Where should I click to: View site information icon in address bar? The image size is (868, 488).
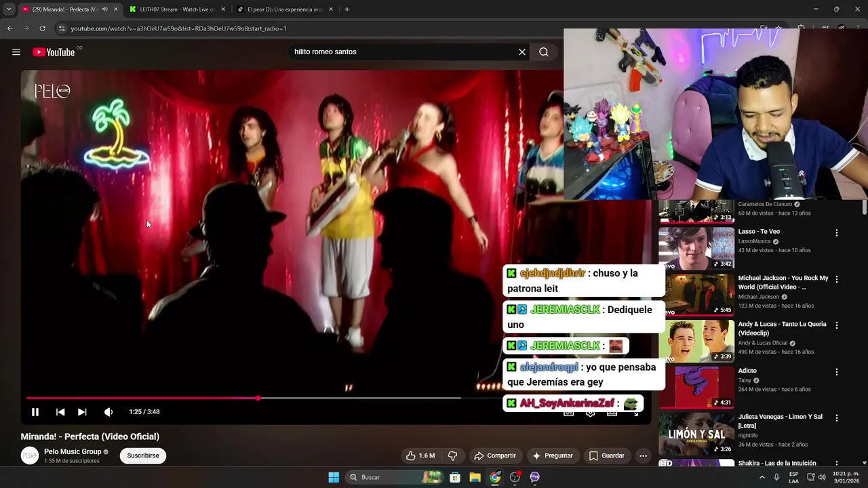pos(62,28)
